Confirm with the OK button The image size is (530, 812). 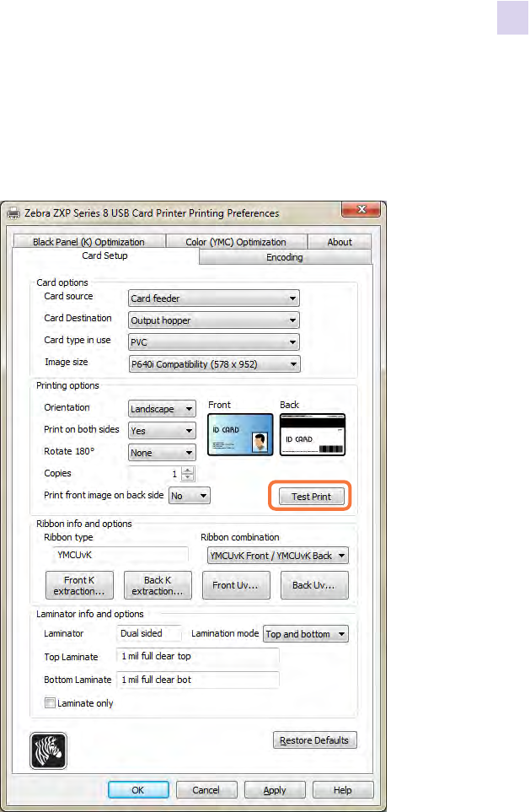click(138, 790)
